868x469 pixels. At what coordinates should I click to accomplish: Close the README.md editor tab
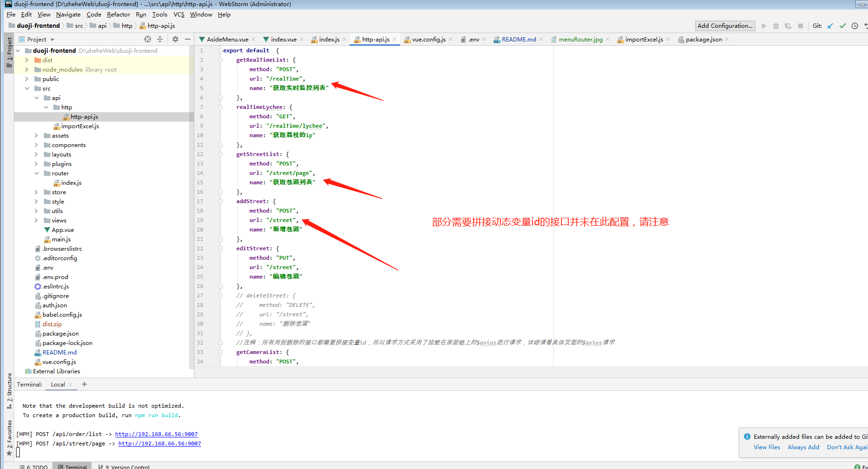point(541,39)
